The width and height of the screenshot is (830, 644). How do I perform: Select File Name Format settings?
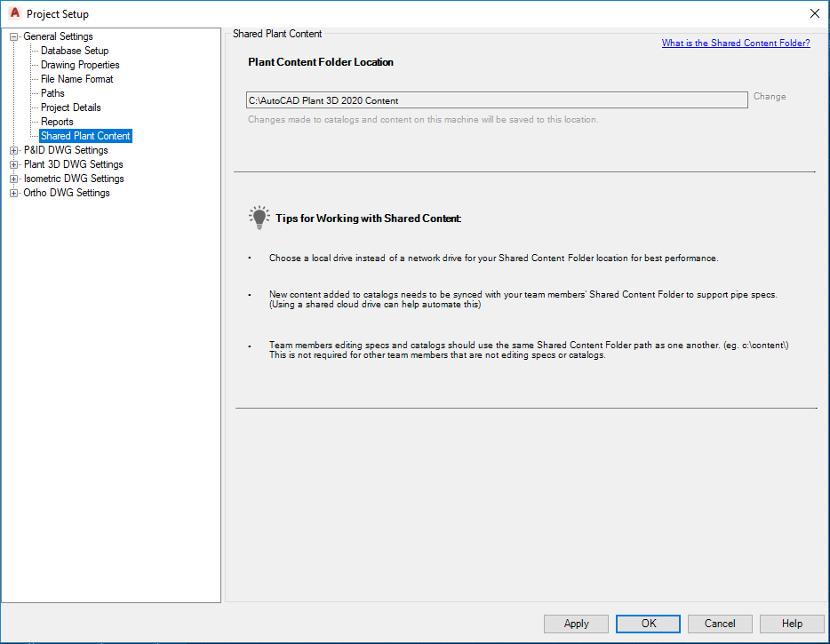(x=77, y=79)
